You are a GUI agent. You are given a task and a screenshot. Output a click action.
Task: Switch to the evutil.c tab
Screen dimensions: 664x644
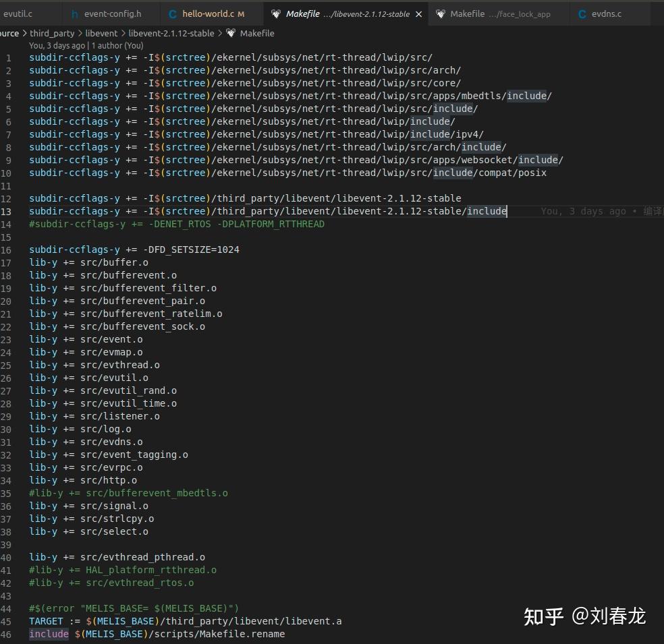coord(18,14)
